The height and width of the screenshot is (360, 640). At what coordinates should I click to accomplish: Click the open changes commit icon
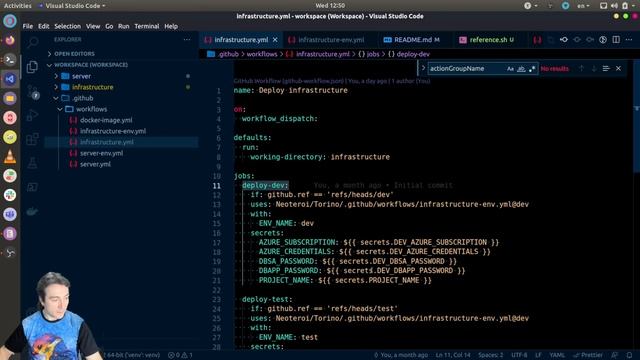point(564,40)
